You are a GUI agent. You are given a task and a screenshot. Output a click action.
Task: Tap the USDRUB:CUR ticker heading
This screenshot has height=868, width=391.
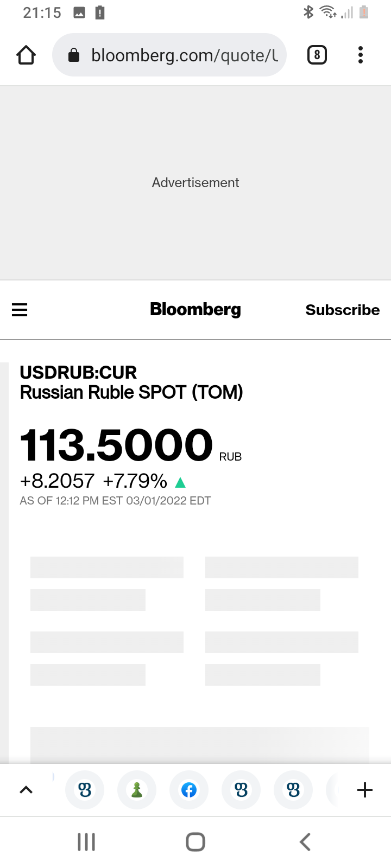pos(78,372)
